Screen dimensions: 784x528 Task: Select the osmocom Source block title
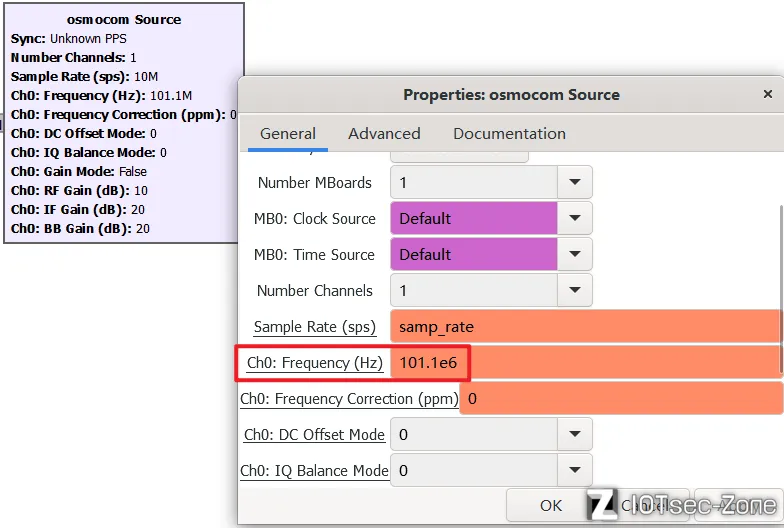(x=124, y=20)
